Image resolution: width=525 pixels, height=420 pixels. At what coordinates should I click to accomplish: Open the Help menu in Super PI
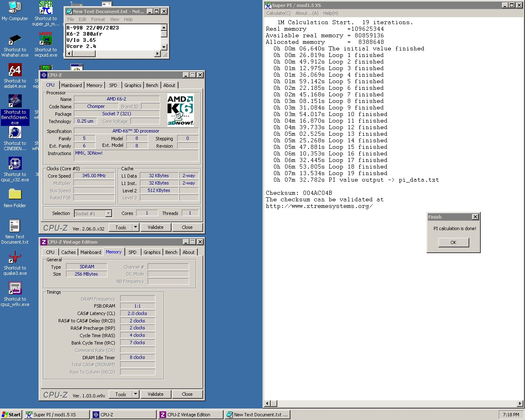[331, 13]
